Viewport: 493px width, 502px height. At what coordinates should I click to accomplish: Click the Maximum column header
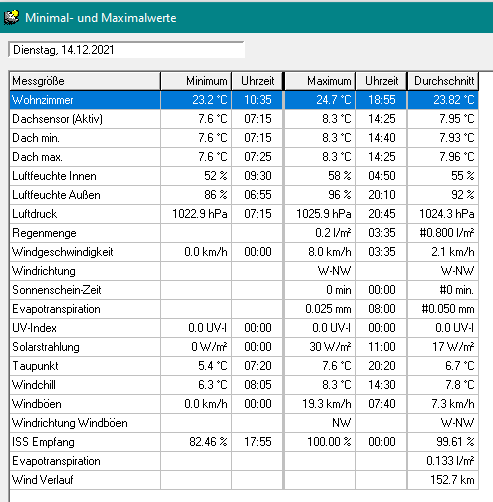click(320, 81)
